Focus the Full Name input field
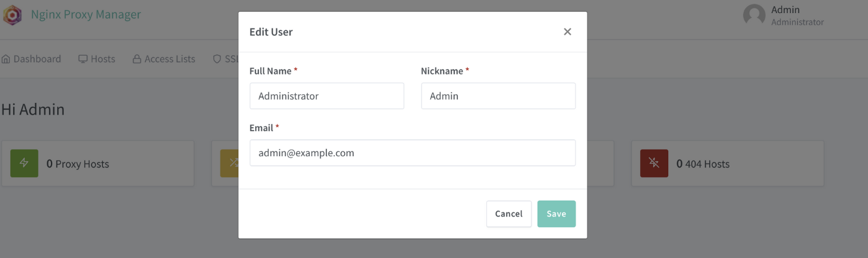 (327, 96)
